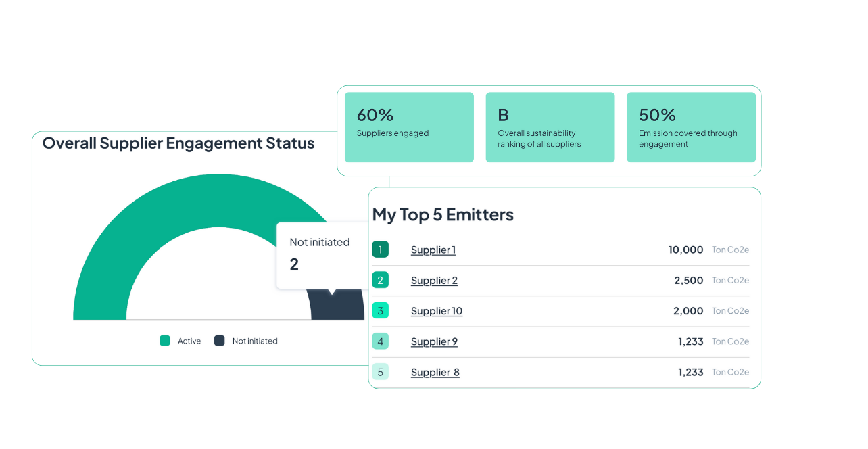This screenshot has height=449, width=868.
Task: Select the rank 3 badge beside Supplier 10
Action: point(380,310)
